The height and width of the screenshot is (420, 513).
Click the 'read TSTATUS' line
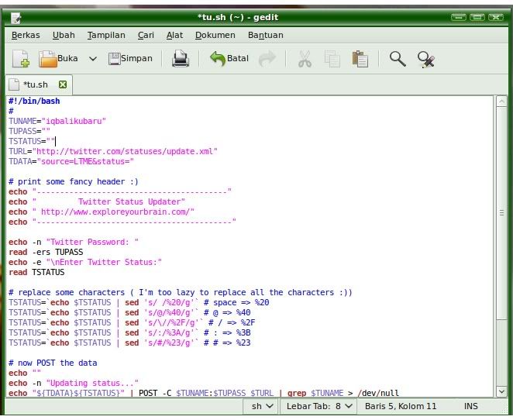point(36,273)
